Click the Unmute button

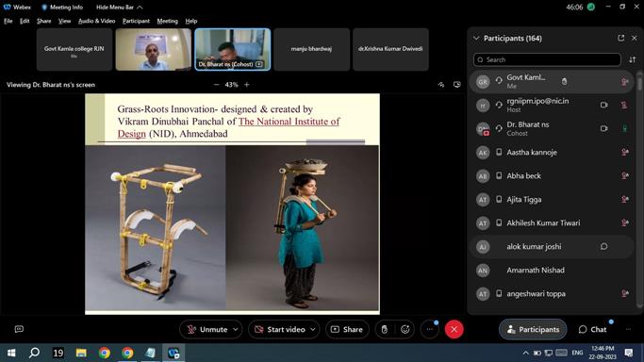pyautogui.click(x=207, y=329)
